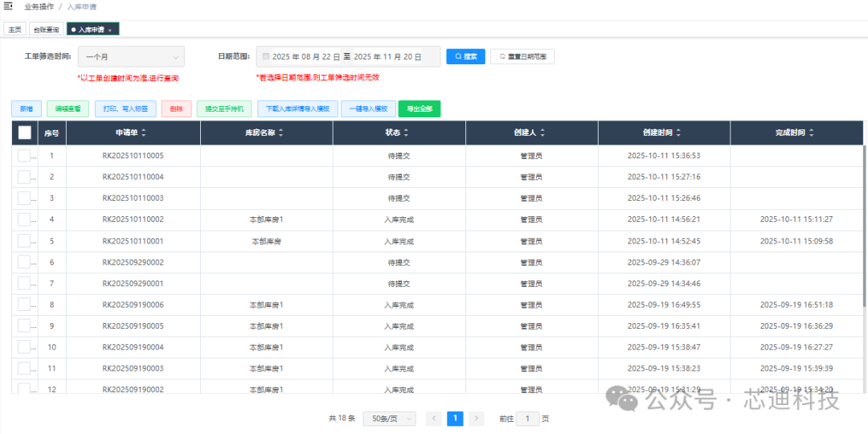Check the box for row RK202510110005
Viewport: 868px width, 434px height.
click(24, 156)
